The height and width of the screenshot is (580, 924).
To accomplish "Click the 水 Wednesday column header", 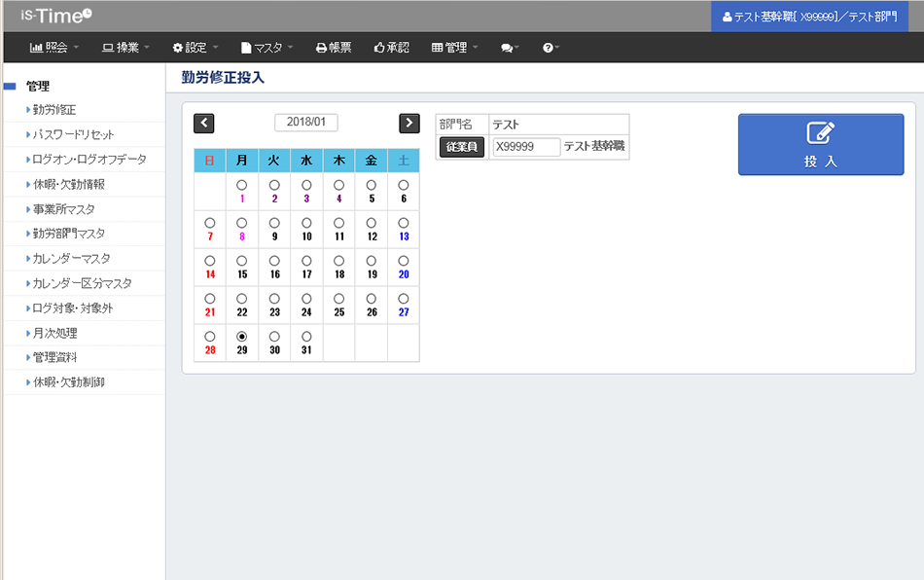I will 306,161.
